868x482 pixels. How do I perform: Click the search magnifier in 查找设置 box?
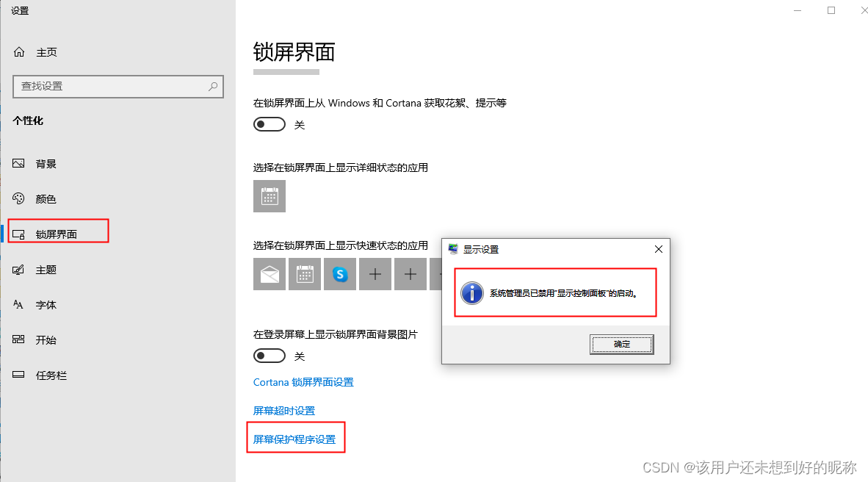point(213,87)
